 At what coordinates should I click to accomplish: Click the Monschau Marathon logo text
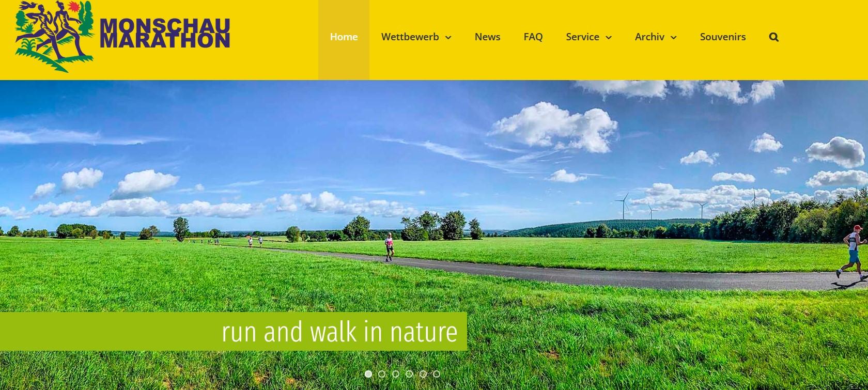click(x=165, y=34)
